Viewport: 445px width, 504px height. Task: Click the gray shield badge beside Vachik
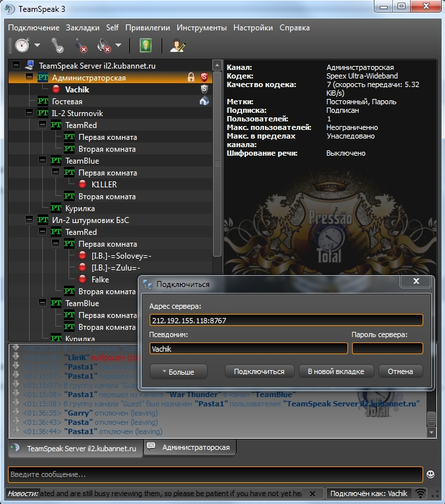(x=204, y=89)
